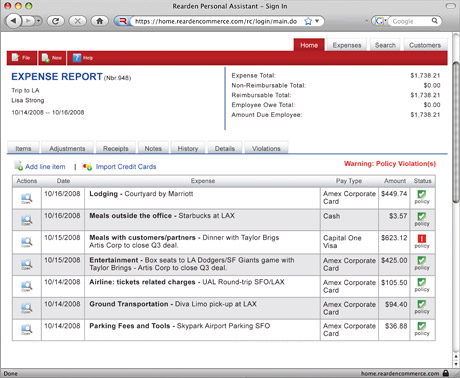Open the Ground Transportation expense action icon
The image size is (460, 378).
(27, 308)
